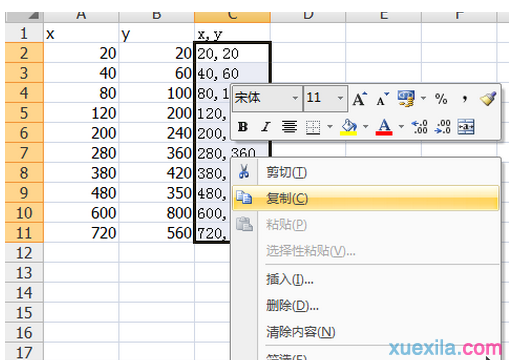Open the font size 11 dropdown
This screenshot has height=360, width=510.
[340, 98]
